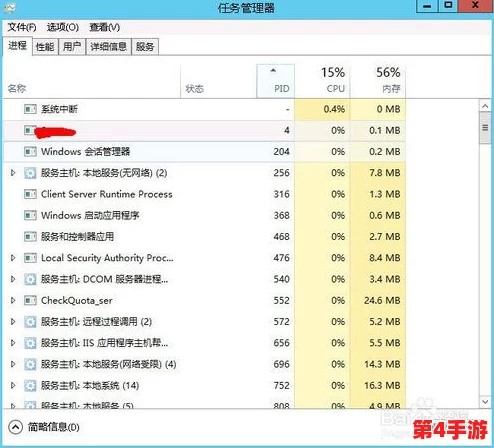Image resolution: width=494 pixels, height=448 pixels.
Task: Click the Windows 启动应用程序 icon
Action: tap(30, 215)
